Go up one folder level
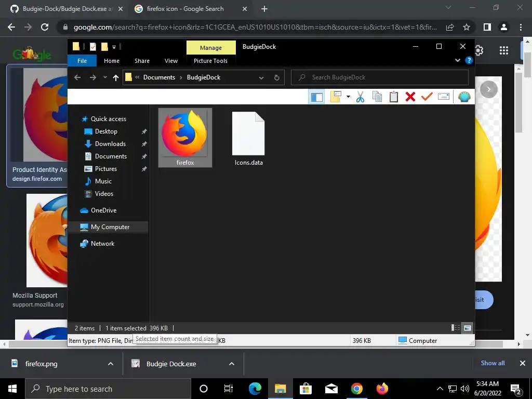Image resolution: width=532 pixels, height=399 pixels. 116,78
